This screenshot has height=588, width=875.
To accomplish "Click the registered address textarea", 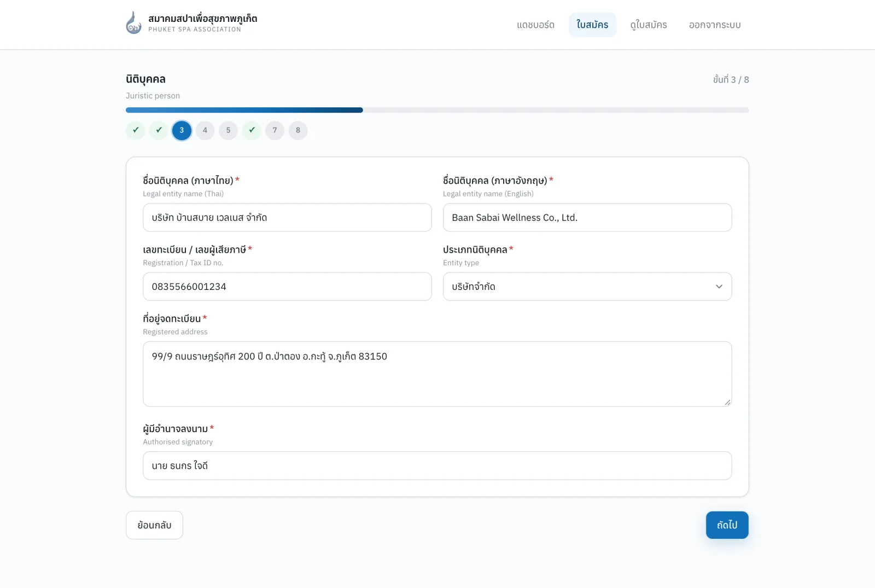I will tap(437, 374).
